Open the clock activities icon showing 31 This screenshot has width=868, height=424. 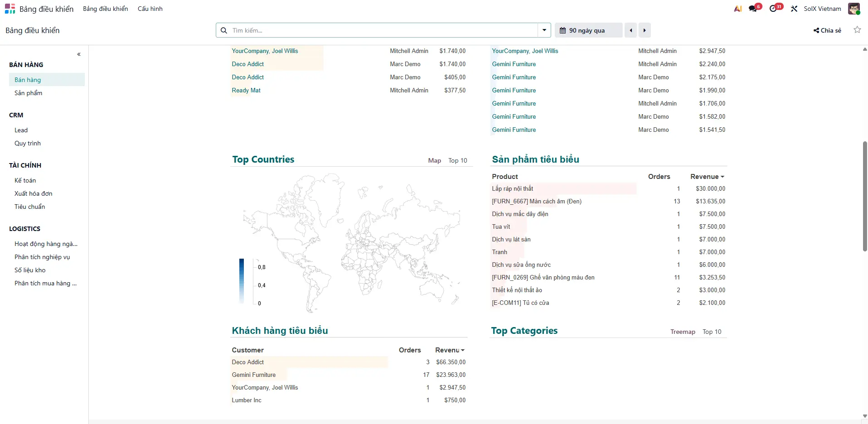tap(774, 9)
